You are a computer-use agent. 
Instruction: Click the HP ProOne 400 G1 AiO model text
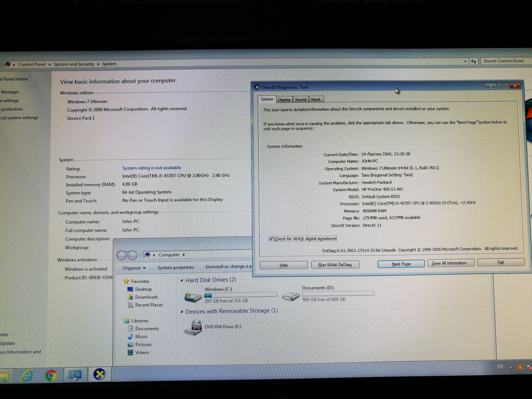click(382, 189)
